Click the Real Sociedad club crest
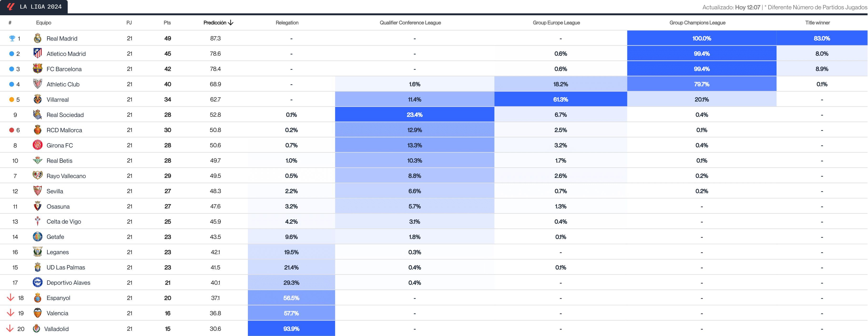 click(38, 115)
